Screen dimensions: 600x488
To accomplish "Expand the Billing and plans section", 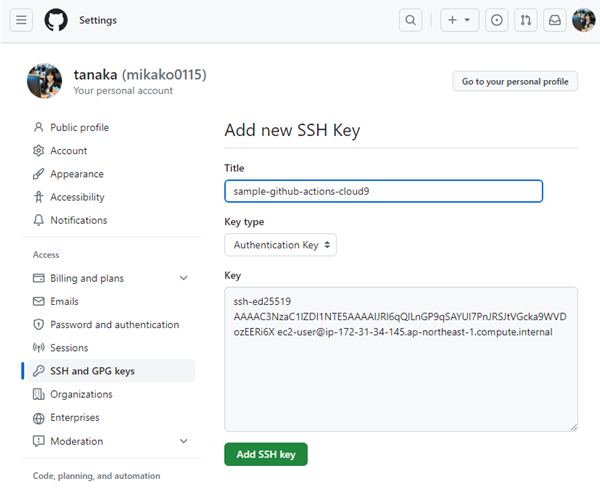I will point(184,278).
